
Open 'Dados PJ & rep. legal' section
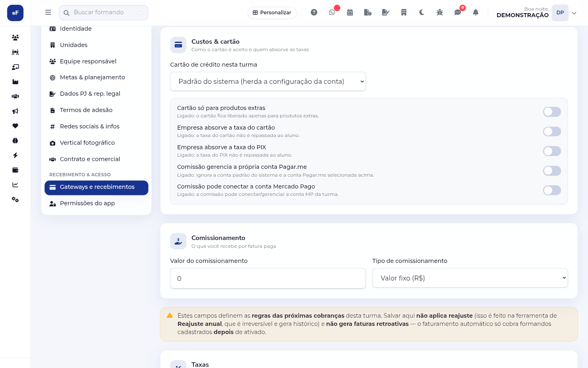click(x=96, y=94)
